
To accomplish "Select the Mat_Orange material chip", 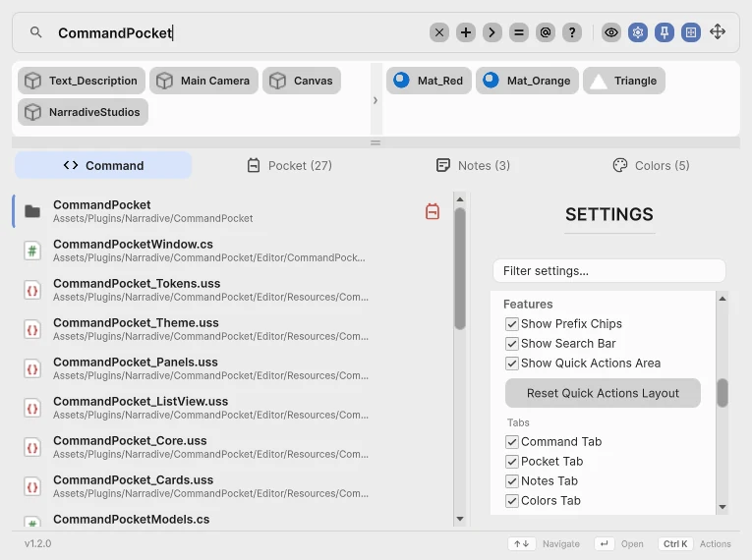I will click(527, 81).
